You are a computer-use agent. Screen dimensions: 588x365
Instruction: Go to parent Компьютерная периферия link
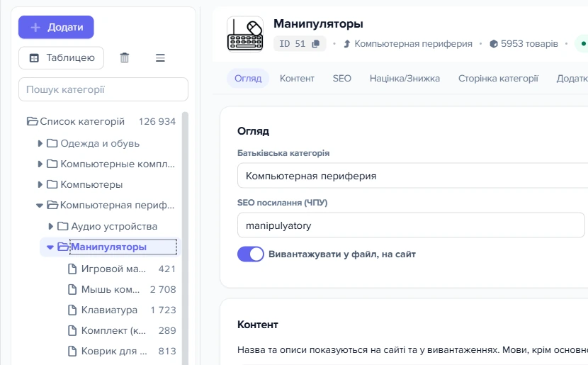413,44
